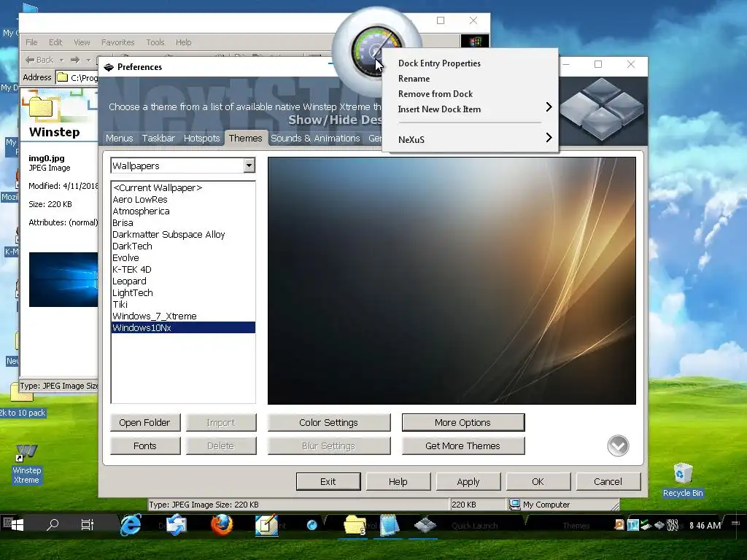Select LightTech wallpaper
Image resolution: width=747 pixels, height=560 pixels.
183,293
